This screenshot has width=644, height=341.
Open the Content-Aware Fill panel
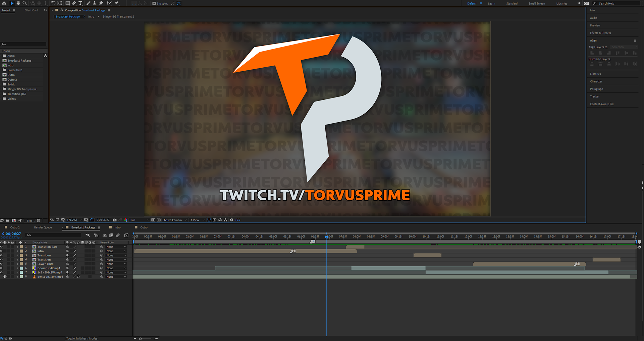(602, 104)
